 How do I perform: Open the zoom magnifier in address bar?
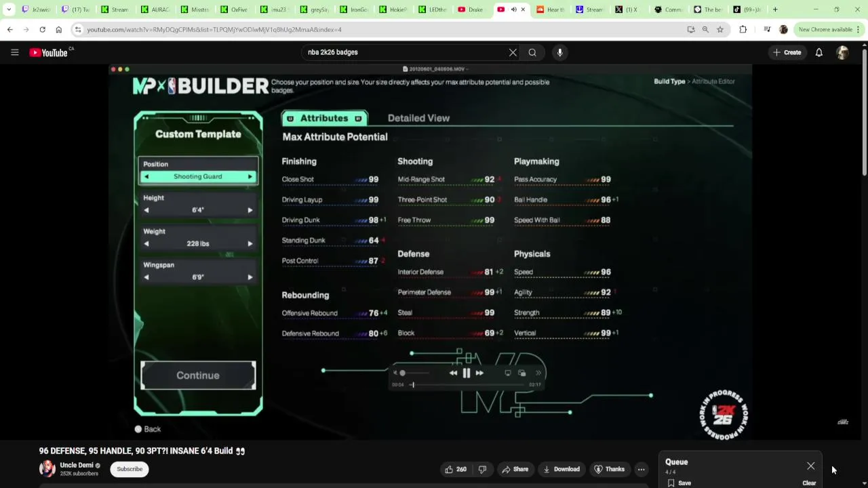pos(705,29)
